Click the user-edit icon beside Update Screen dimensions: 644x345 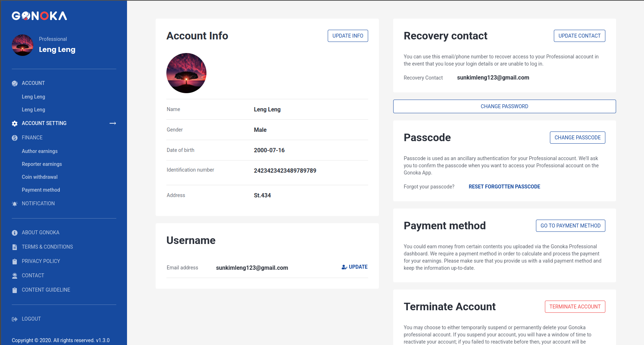click(x=344, y=267)
